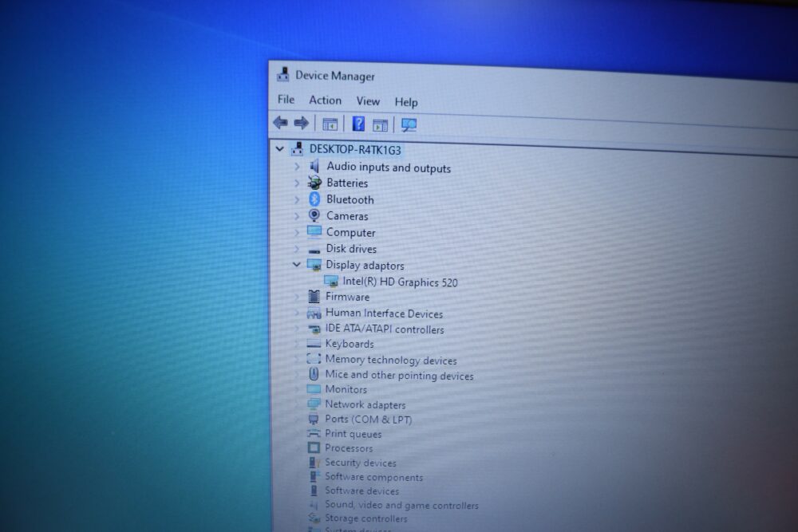
Task: Click the Forward arrow toolbar icon
Action: coord(302,123)
